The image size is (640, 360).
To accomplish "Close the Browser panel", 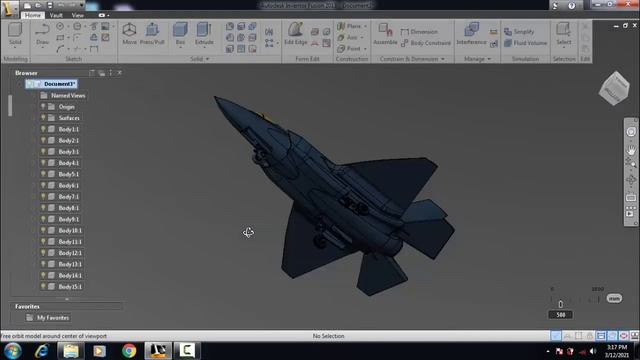I will click(x=120, y=73).
